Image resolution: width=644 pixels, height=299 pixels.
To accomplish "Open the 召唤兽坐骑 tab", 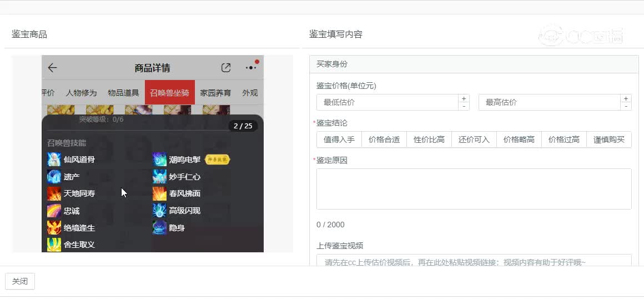I will pos(170,93).
